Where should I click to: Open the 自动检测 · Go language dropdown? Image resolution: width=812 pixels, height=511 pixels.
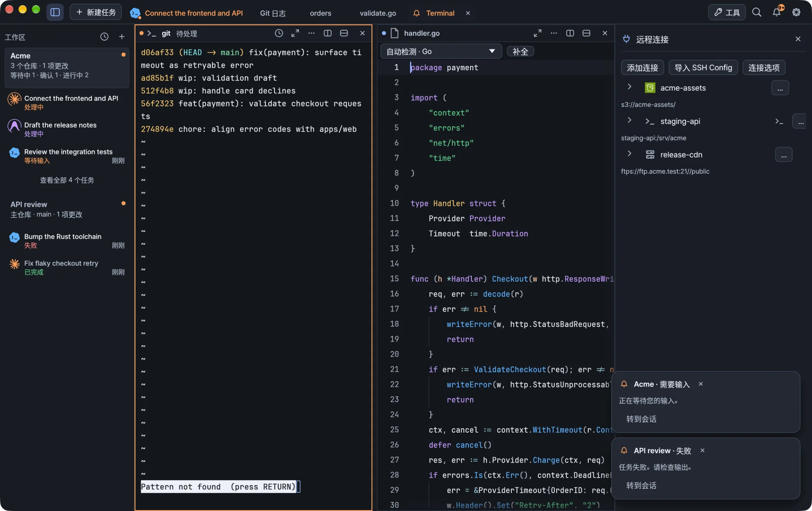click(x=441, y=52)
